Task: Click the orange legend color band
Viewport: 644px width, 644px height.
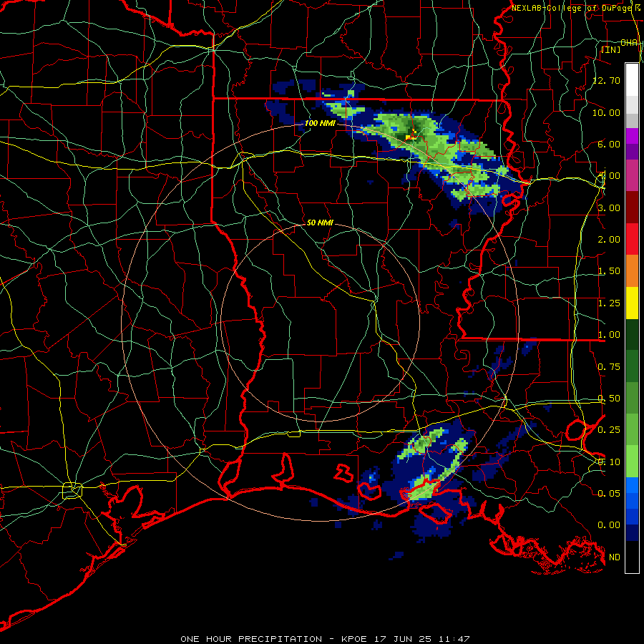Action: tap(632, 271)
